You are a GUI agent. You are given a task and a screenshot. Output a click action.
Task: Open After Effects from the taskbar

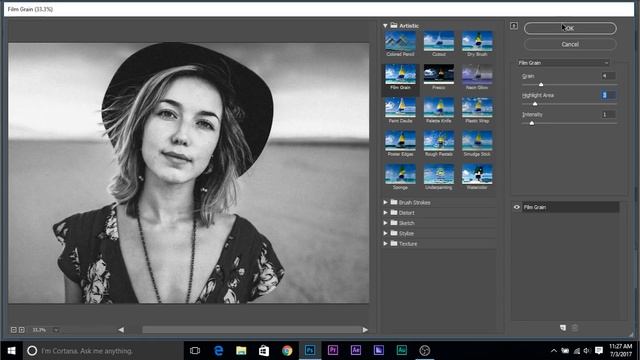tap(356, 351)
